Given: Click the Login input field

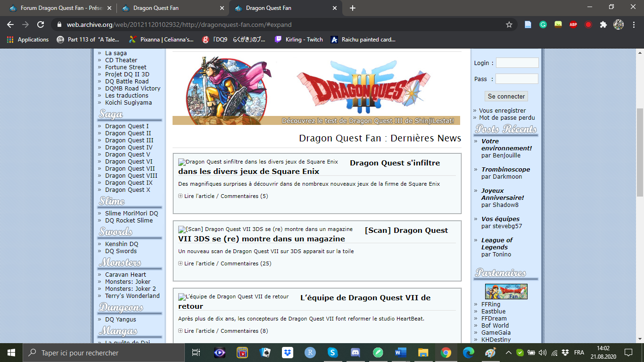Looking at the screenshot, I should point(517,63).
